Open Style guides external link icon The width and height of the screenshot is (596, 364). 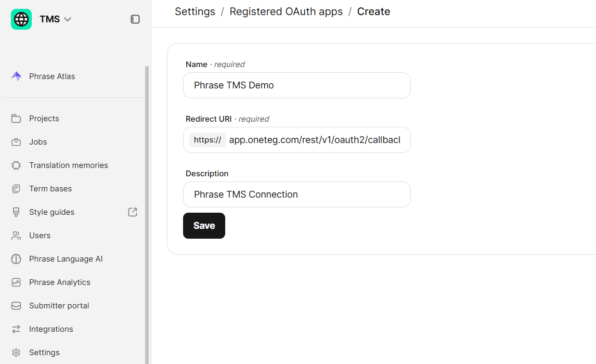[x=133, y=212]
